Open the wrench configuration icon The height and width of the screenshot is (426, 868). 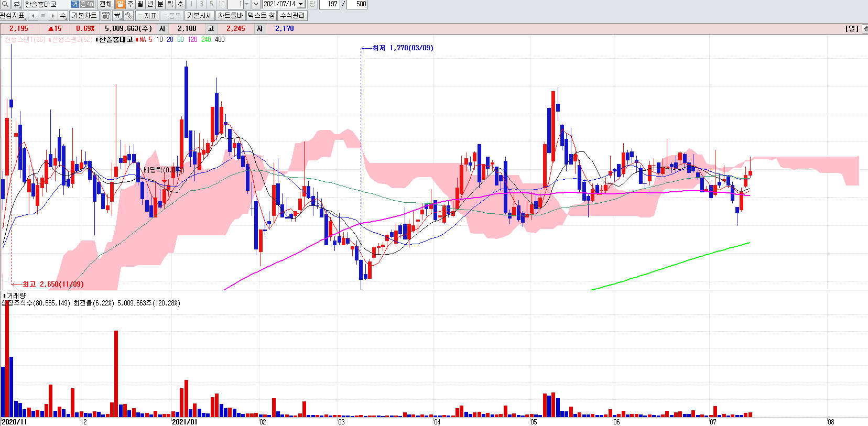(x=128, y=16)
